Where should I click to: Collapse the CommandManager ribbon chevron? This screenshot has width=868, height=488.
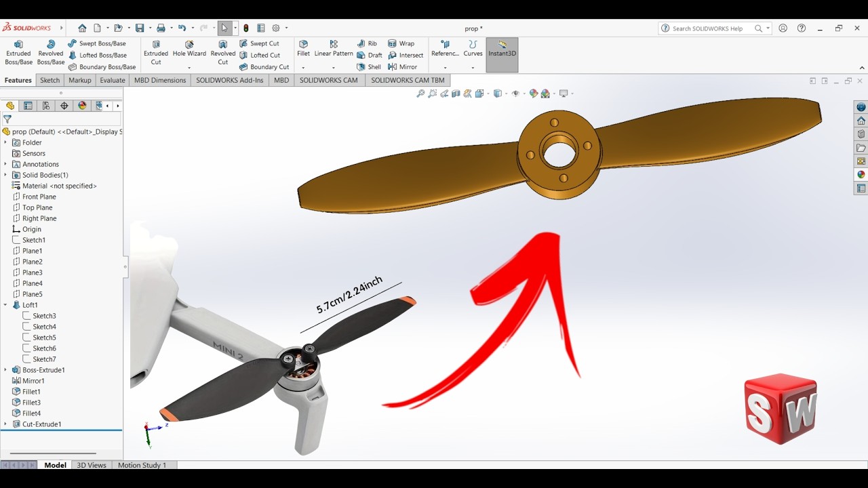(x=862, y=67)
